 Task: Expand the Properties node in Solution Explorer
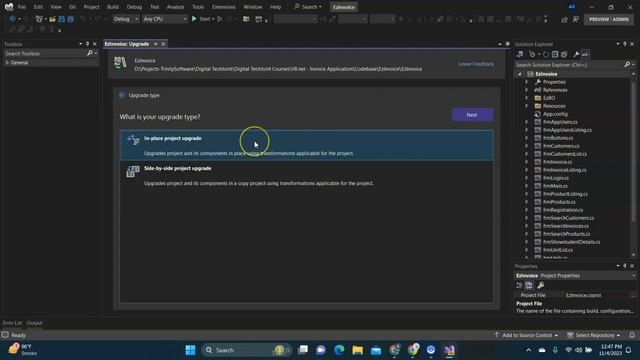526,82
